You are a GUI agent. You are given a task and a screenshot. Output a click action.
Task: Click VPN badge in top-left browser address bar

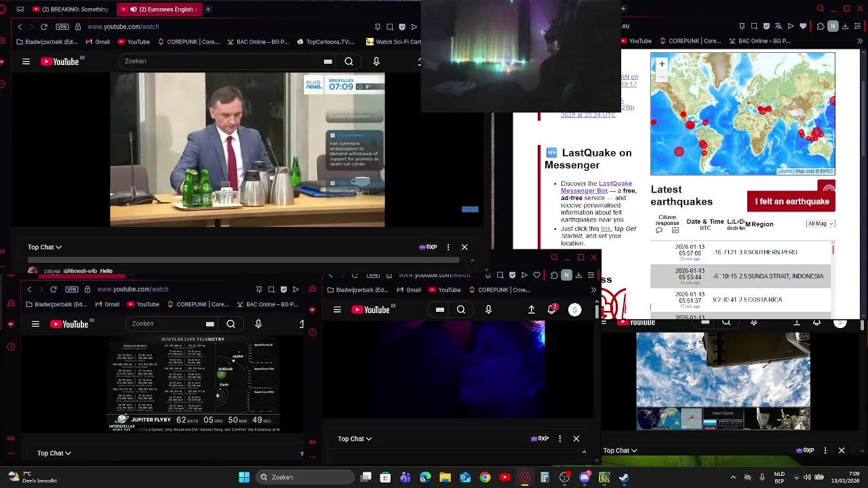coord(62,26)
